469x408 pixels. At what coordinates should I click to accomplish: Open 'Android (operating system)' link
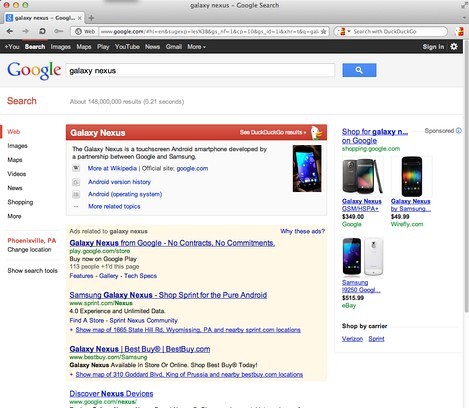pos(125,194)
